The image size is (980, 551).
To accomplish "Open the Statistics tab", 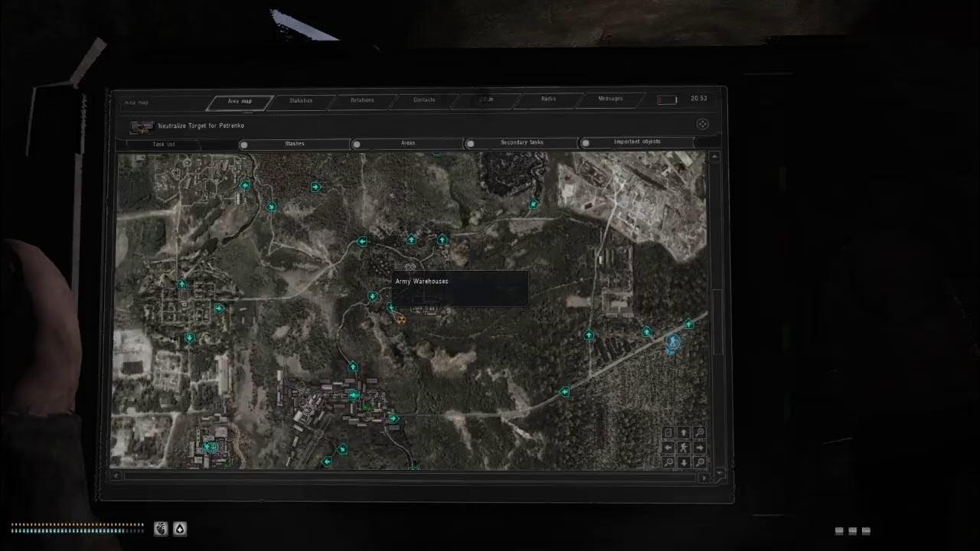I will coord(301,100).
